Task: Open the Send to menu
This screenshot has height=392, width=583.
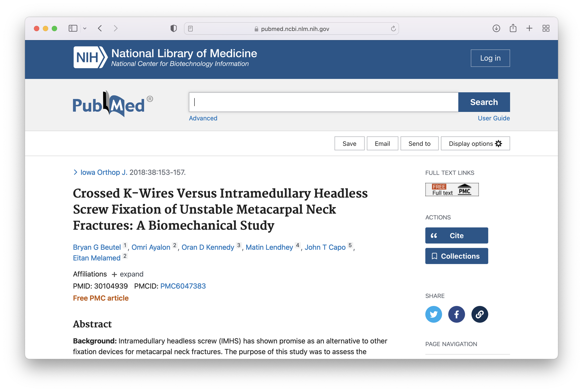Action: point(419,143)
